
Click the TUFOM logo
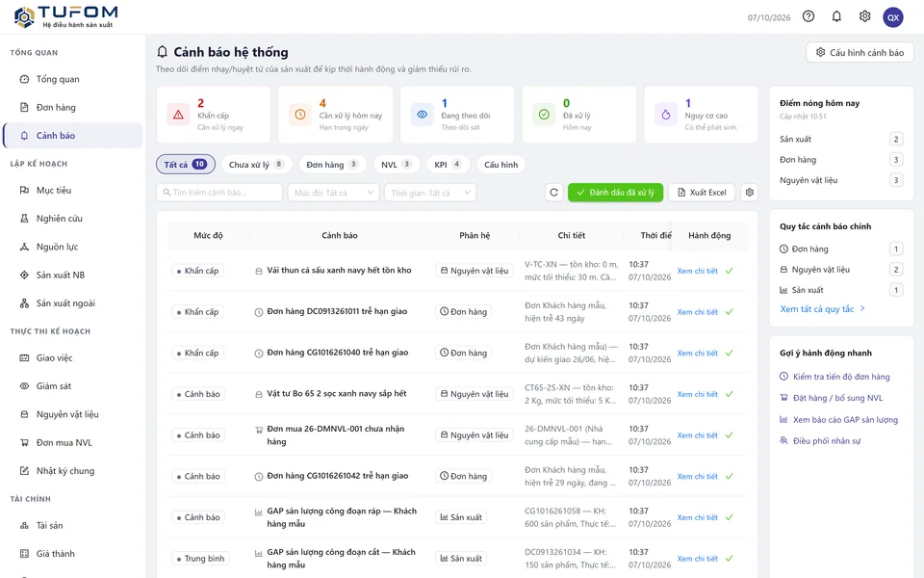click(x=65, y=16)
